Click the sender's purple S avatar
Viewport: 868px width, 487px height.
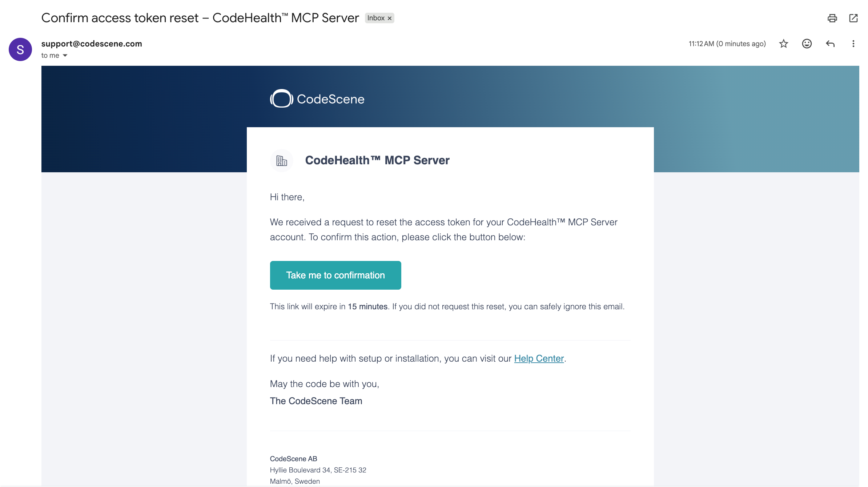20,49
